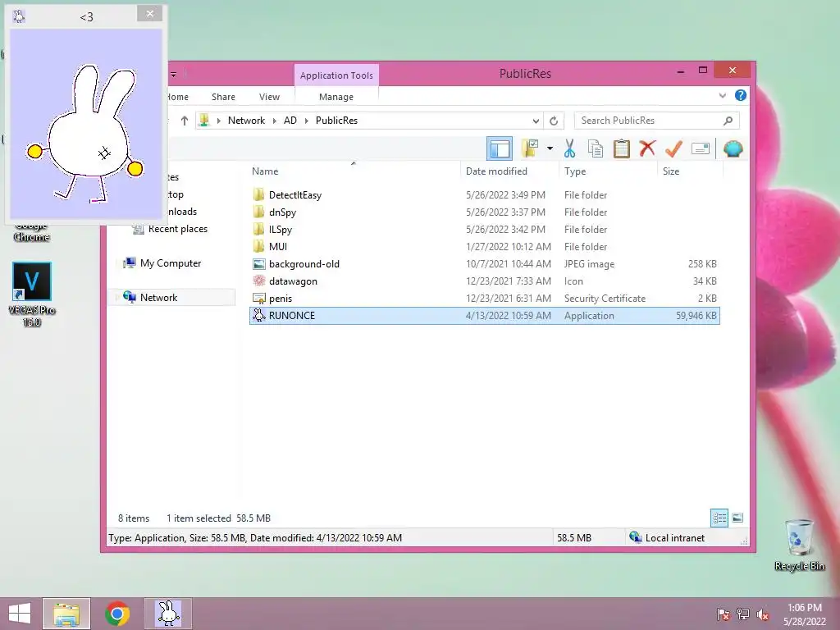
Task: Open the Manage ribbon tab
Action: (336, 97)
